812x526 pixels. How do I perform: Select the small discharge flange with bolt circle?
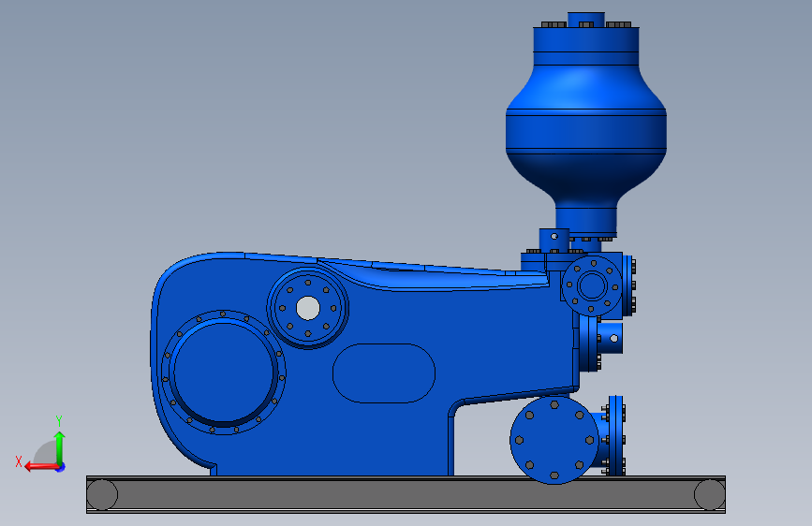(x=592, y=285)
